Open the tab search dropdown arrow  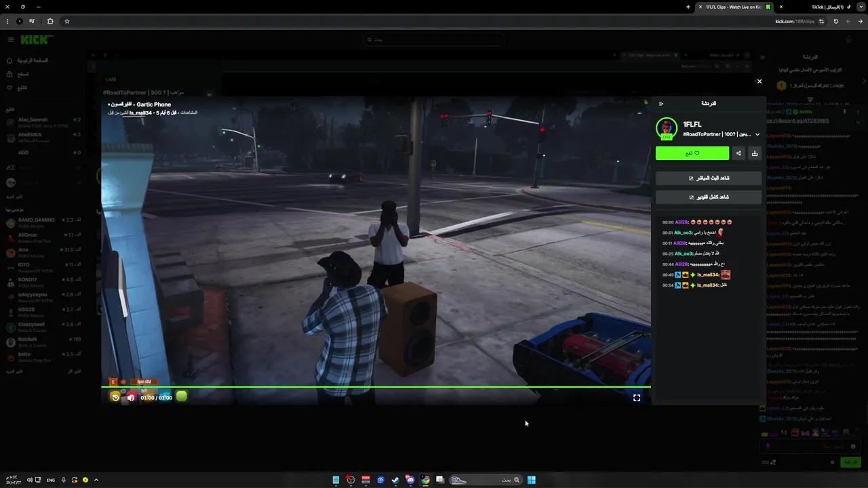(x=862, y=7)
